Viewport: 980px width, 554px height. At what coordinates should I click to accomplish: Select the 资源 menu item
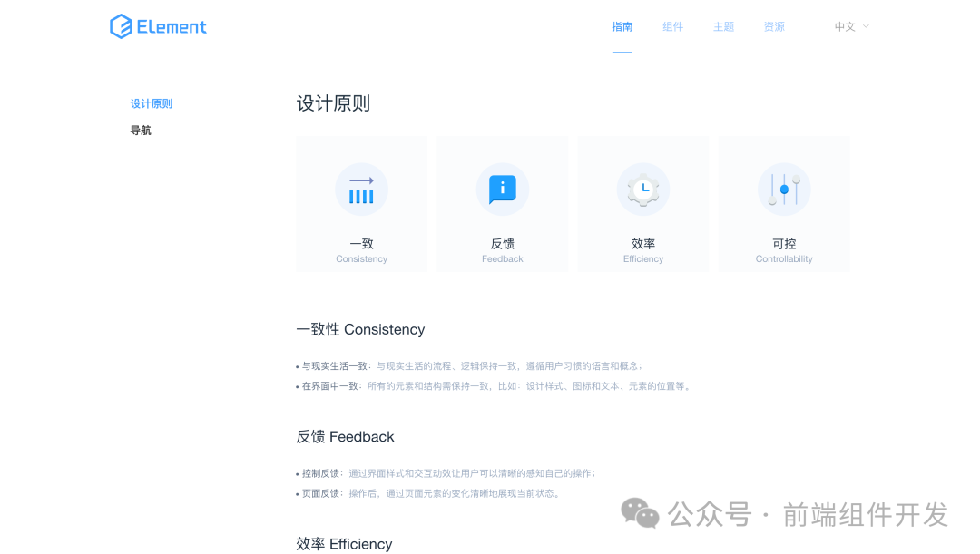click(x=774, y=26)
